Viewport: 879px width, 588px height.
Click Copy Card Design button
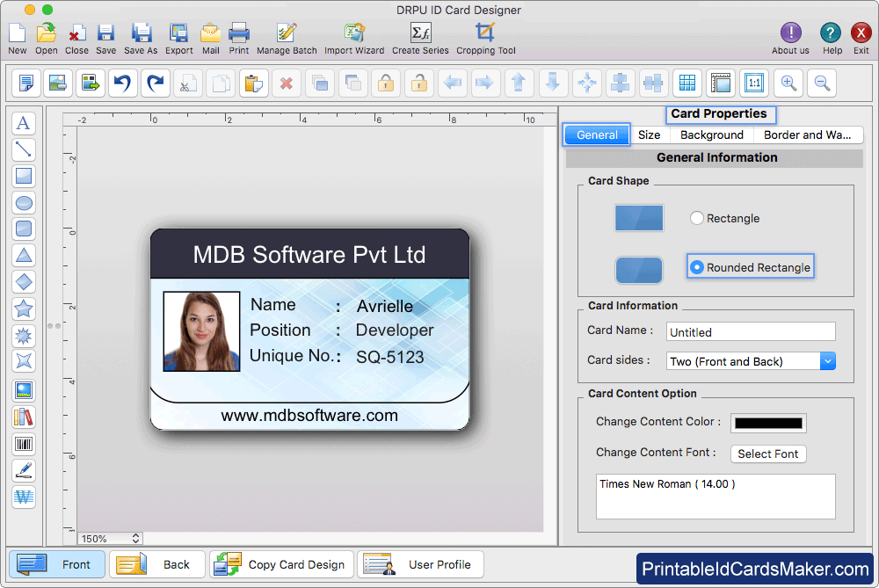pyautogui.click(x=281, y=564)
